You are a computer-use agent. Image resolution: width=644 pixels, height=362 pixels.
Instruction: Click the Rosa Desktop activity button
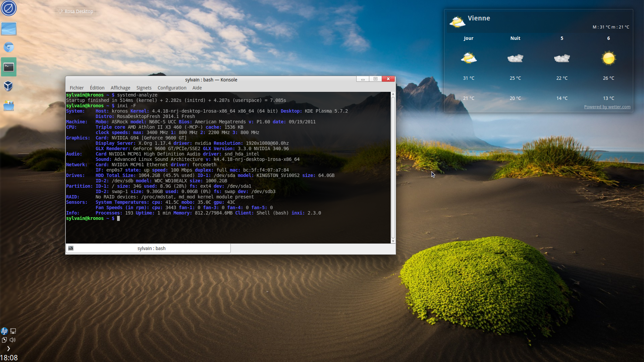point(76,11)
